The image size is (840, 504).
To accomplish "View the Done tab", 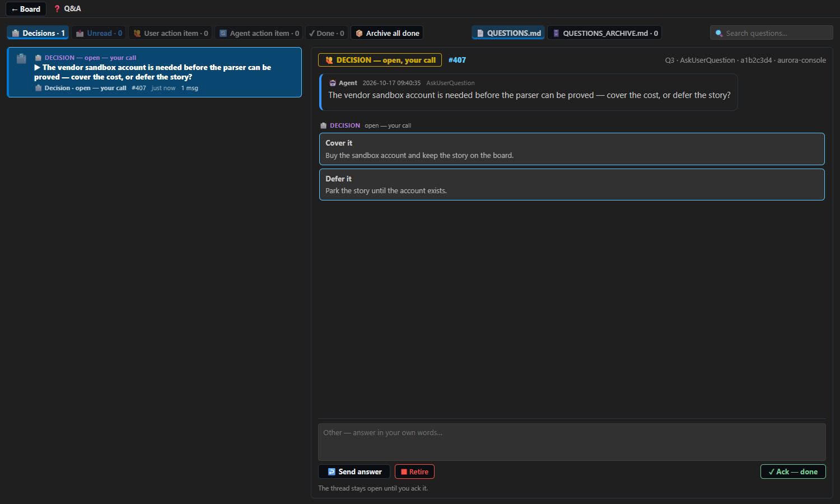I will click(326, 33).
